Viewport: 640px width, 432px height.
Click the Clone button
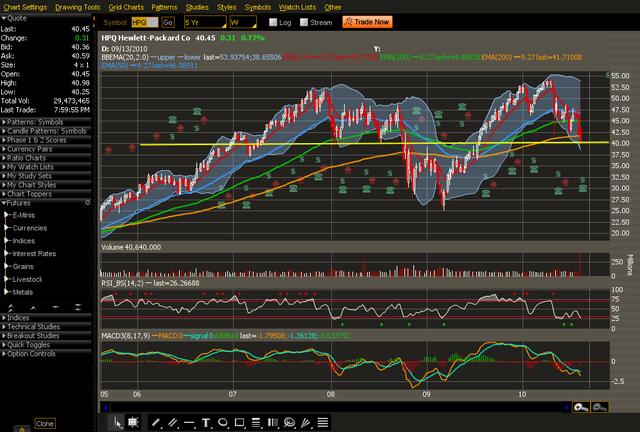click(x=44, y=423)
